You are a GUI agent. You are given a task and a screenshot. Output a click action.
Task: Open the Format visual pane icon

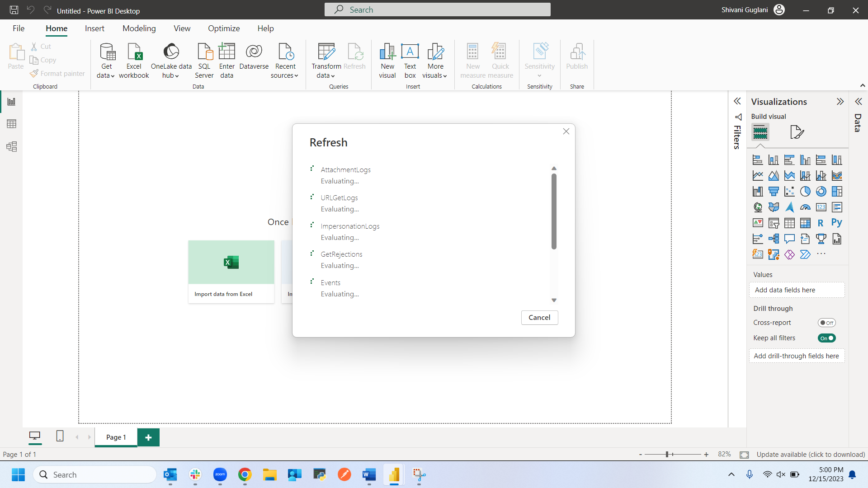pos(797,132)
